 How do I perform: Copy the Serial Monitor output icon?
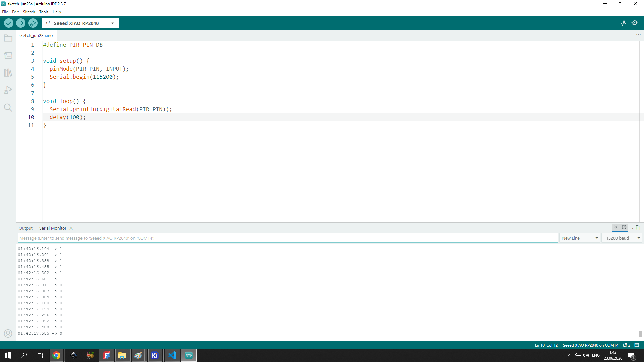(638, 228)
